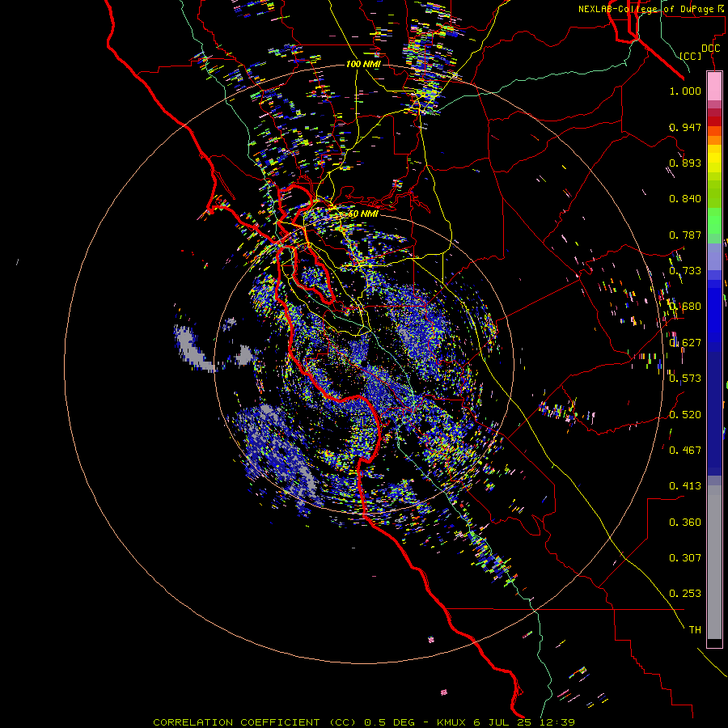Click the CORRELATION COEFFICIENT caption text
Viewport: 728px width, 728px height.
[x=236, y=722]
